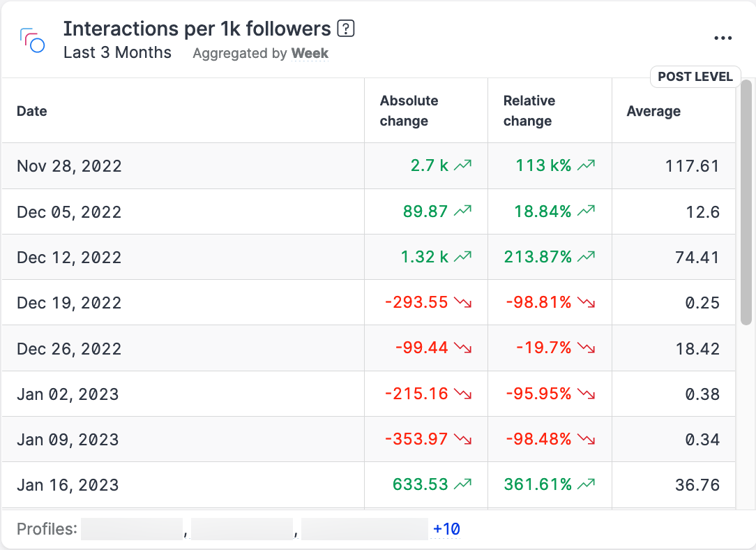Click the Relative change column header
Screen dimensions: 756x550
[x=529, y=111]
